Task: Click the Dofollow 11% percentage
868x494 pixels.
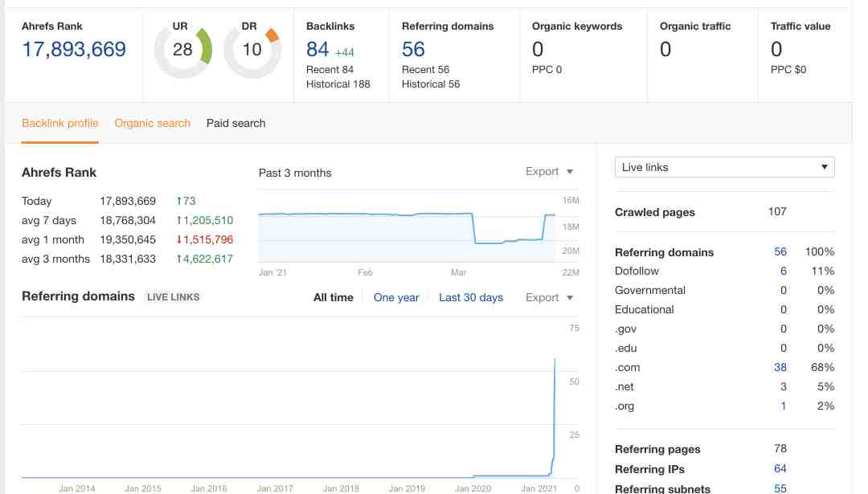Action: pos(823,271)
